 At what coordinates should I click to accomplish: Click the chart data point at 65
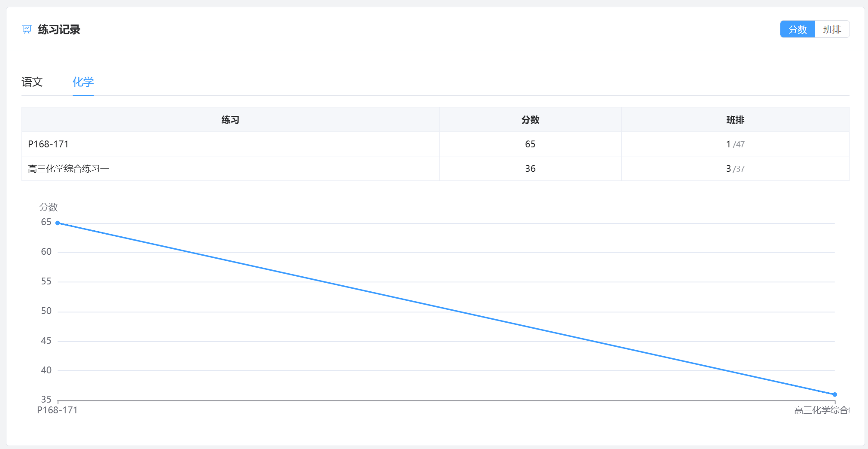click(x=58, y=223)
